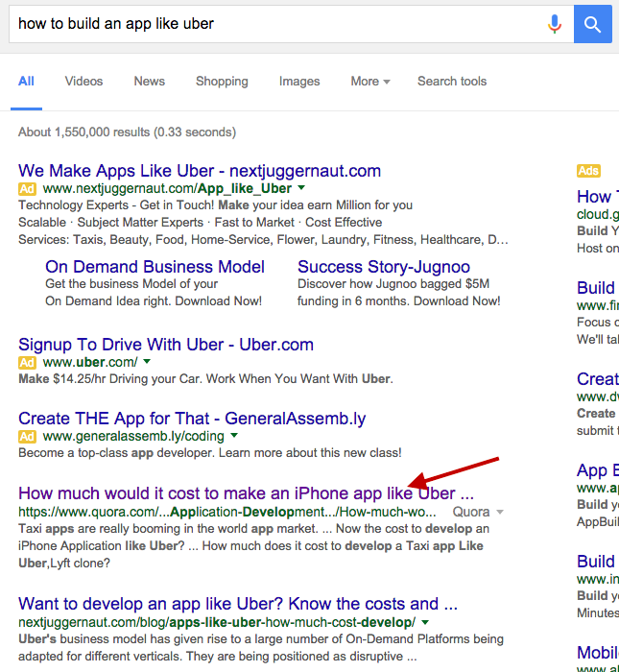619x672 pixels.
Task: Switch to the Videos tab
Action: tap(83, 81)
